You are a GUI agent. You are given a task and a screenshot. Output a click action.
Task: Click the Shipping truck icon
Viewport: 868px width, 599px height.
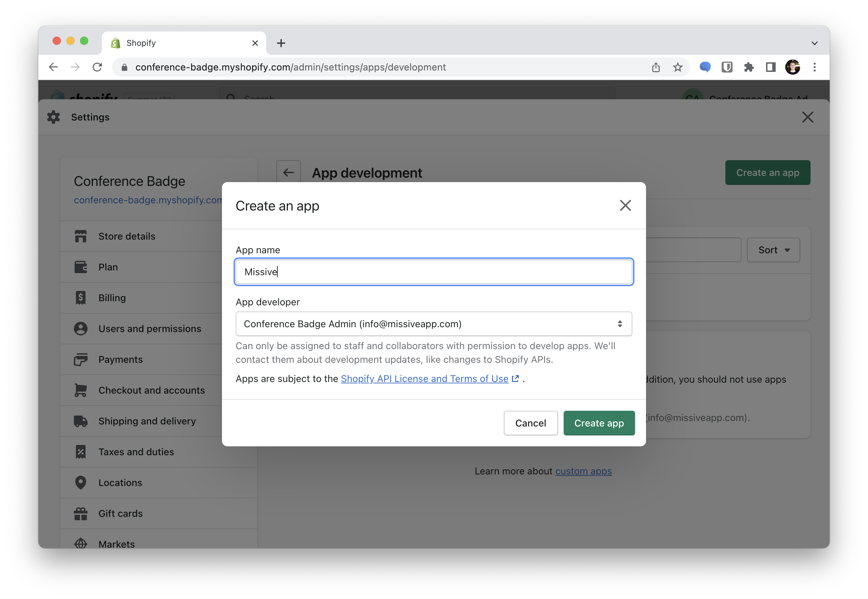tap(81, 421)
